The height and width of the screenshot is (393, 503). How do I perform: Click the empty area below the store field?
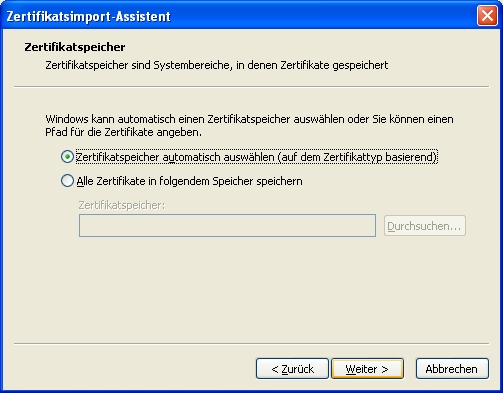pos(250,287)
